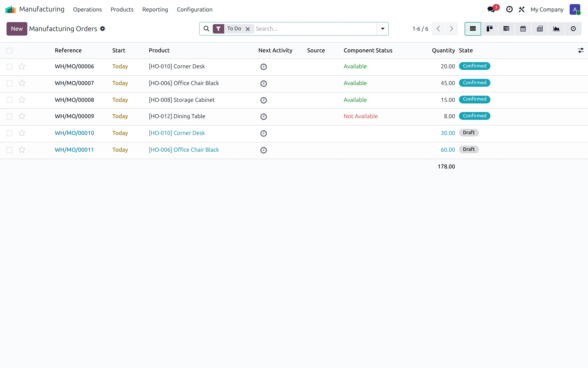
Task: Check the WH/MO/00011 row checkbox
Action: pos(9,150)
